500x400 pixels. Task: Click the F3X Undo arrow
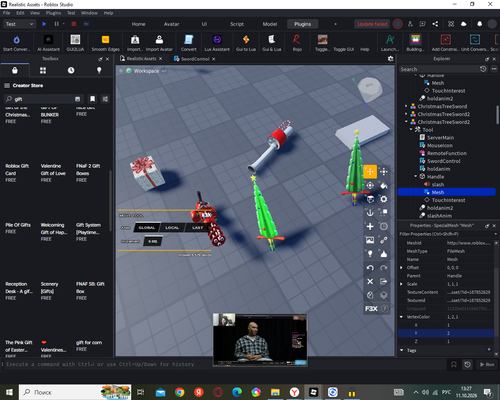(370, 268)
